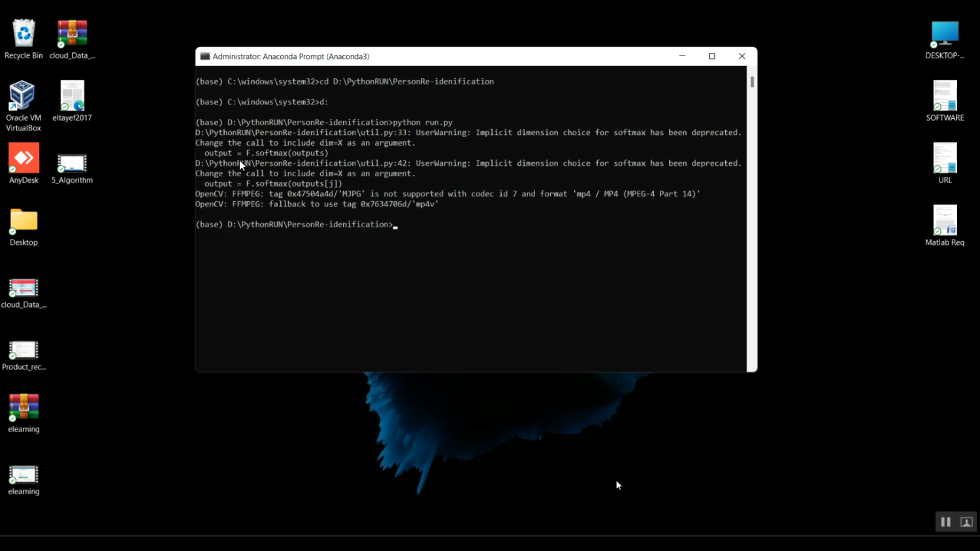The image size is (980, 551).
Task: Click the 'python run.py' command text
Action: (423, 123)
